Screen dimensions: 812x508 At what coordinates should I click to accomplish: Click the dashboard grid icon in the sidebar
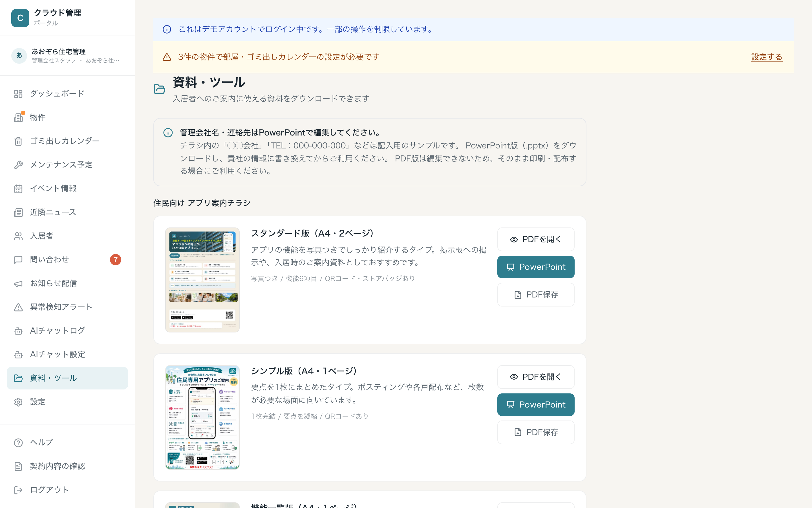18,94
